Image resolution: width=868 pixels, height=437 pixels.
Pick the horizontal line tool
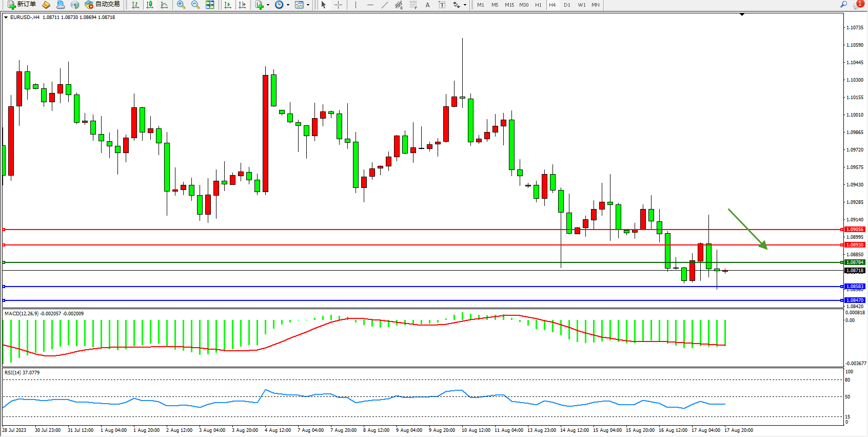click(x=370, y=5)
